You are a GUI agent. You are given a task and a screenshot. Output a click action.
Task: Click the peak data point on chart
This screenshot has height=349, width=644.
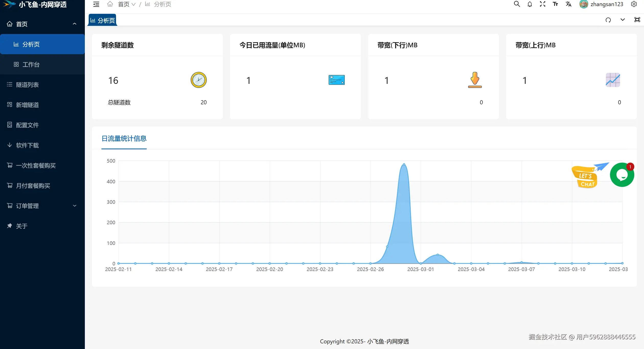(x=404, y=164)
